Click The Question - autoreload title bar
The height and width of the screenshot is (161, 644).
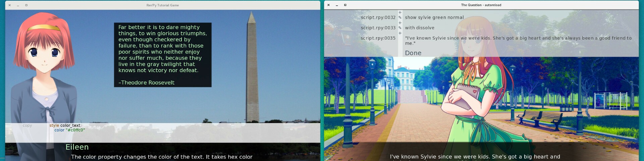click(x=481, y=5)
